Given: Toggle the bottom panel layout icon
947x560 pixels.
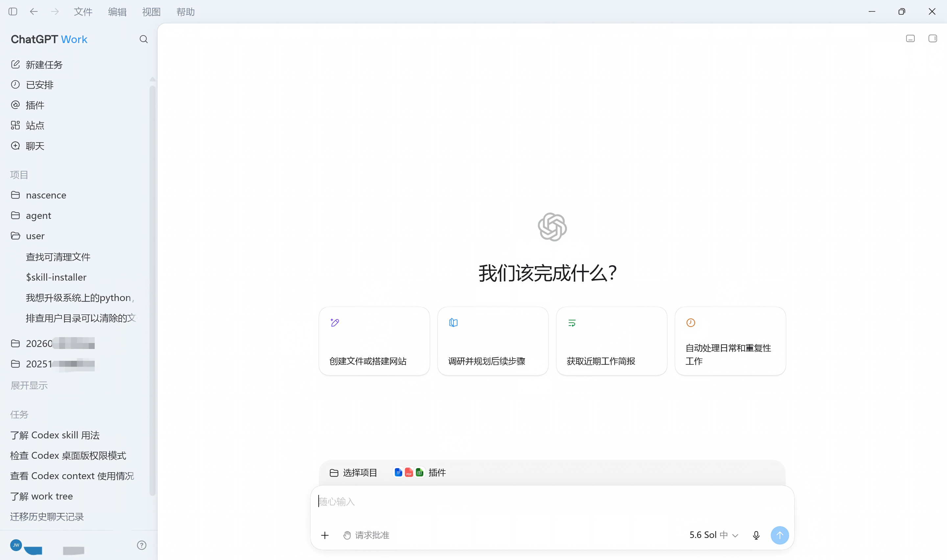Looking at the screenshot, I should coord(911,38).
